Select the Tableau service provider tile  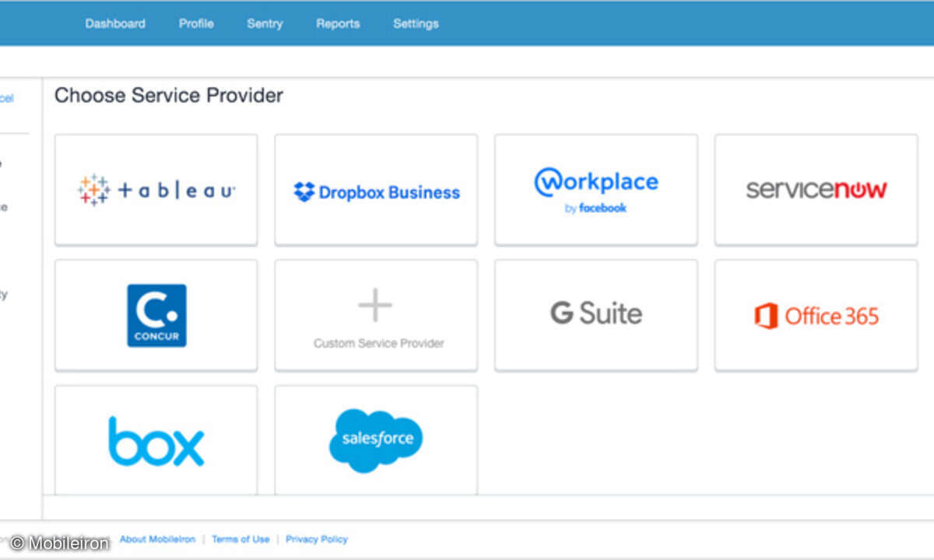(156, 190)
